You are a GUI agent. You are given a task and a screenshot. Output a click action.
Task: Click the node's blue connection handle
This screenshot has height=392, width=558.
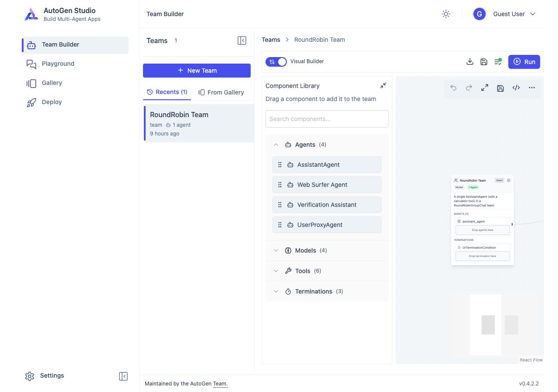[x=512, y=224]
